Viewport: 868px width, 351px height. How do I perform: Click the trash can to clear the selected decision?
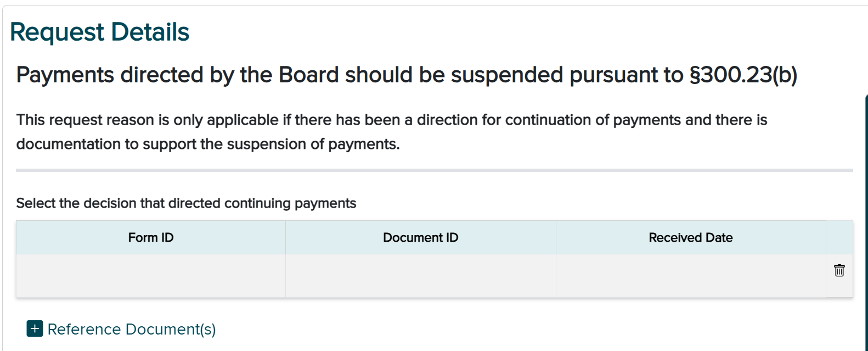[839, 270]
